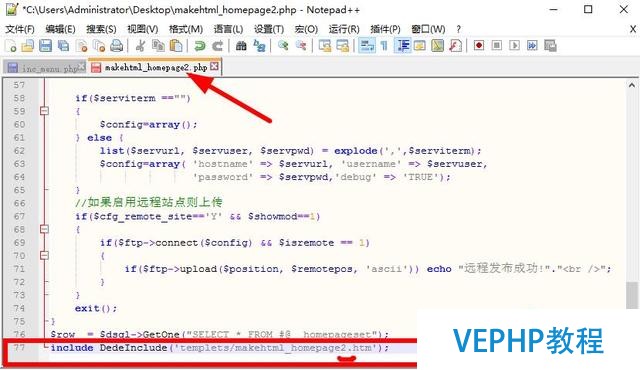Toggle show all characters pilcrow button

pyautogui.click(x=384, y=46)
